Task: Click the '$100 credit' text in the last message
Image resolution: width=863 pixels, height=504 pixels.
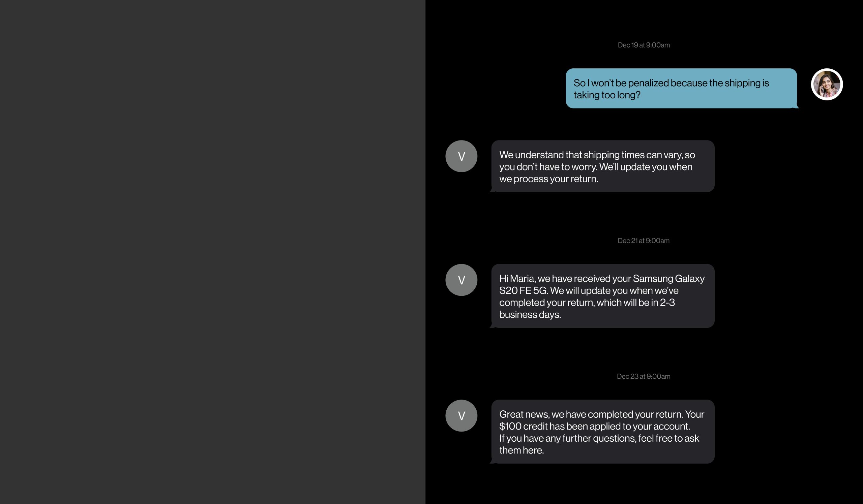Action: pyautogui.click(x=522, y=426)
